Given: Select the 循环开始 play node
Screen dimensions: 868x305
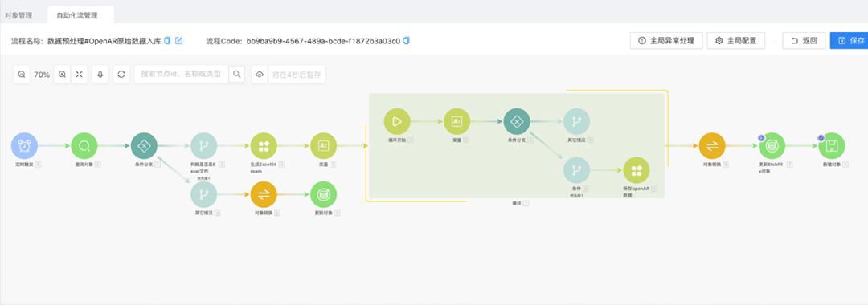Looking at the screenshot, I should point(397,121).
